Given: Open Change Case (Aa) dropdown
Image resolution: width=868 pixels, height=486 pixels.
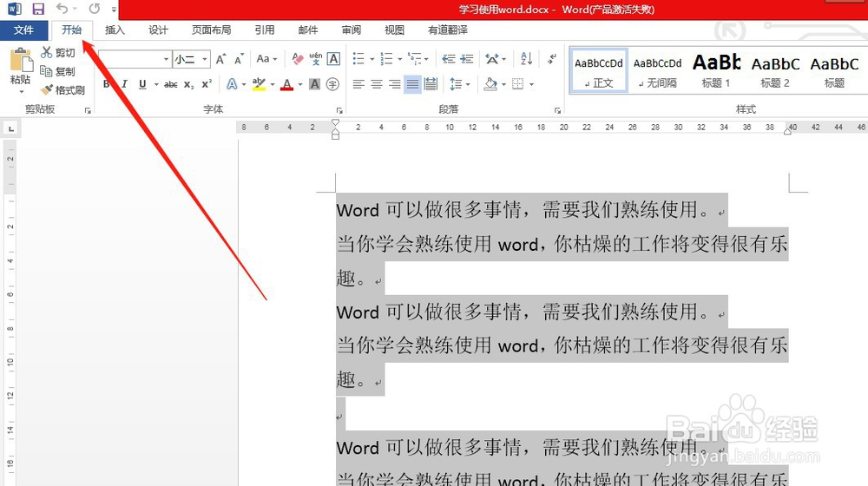Looking at the screenshot, I should 266,59.
